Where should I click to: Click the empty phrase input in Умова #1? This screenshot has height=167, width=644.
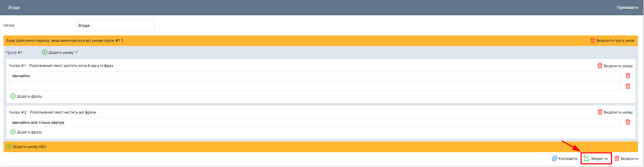314,86
